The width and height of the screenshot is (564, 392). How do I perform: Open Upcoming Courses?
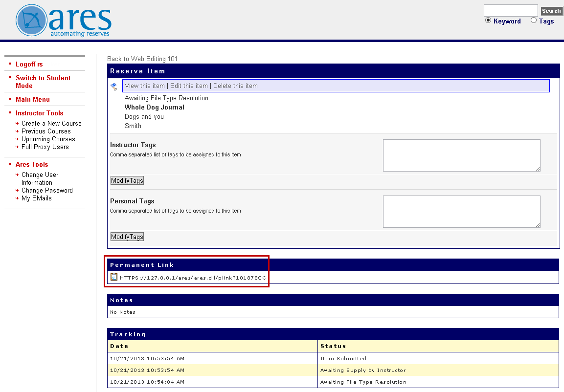point(48,139)
